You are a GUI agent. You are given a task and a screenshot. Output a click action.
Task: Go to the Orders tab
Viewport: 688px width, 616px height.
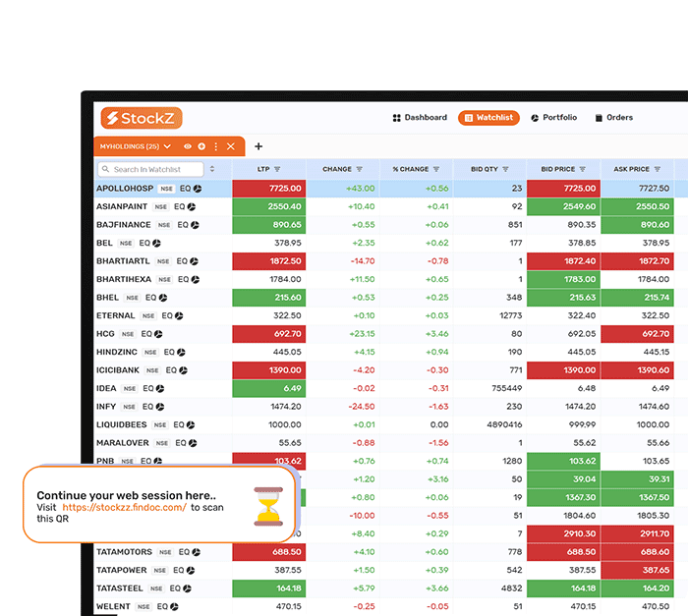(614, 118)
